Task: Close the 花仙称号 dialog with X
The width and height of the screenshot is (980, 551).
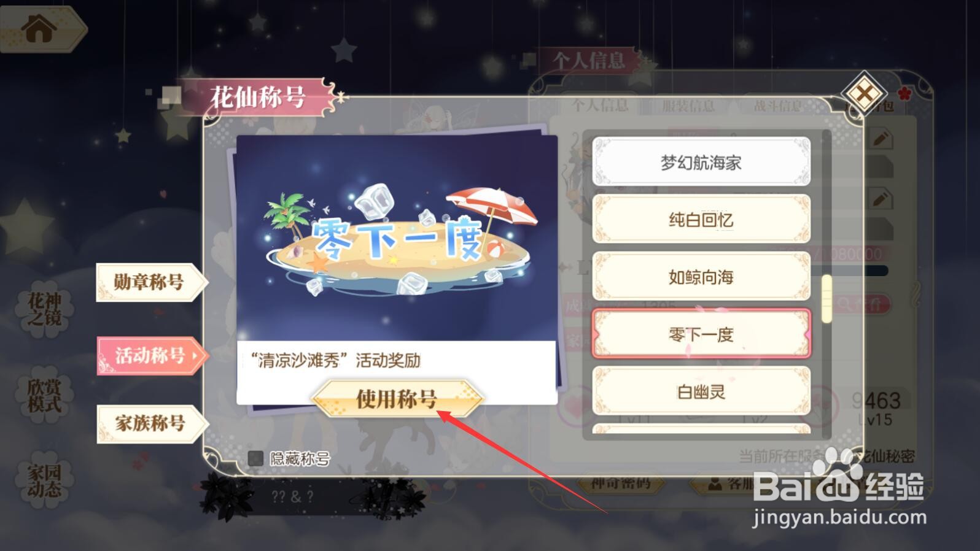Action: pyautogui.click(x=864, y=94)
